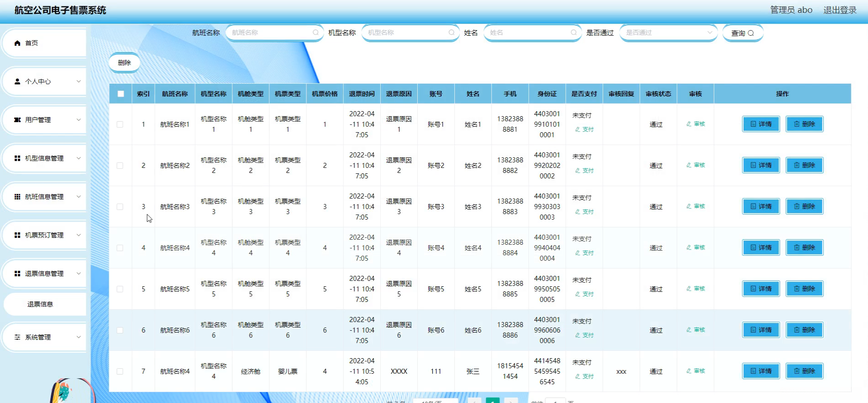Click 删除 button for 航班名称2 row
Screen dimensions: 868x403
pos(804,165)
